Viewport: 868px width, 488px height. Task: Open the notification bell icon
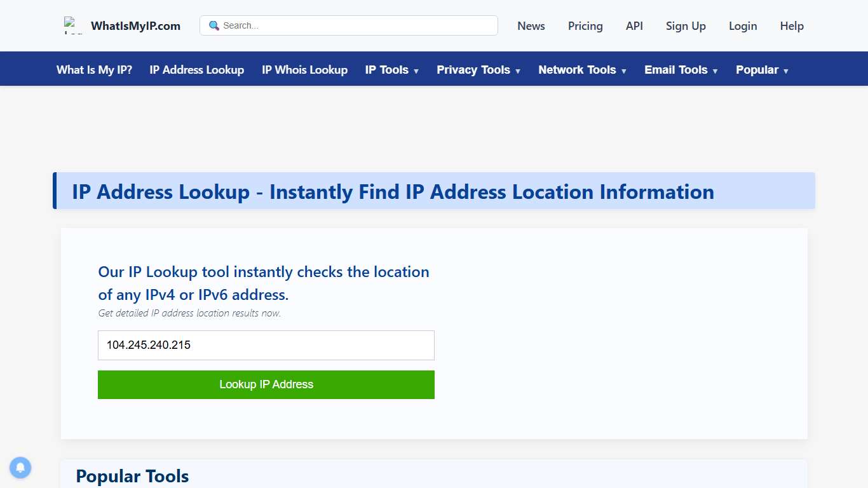pos(20,468)
